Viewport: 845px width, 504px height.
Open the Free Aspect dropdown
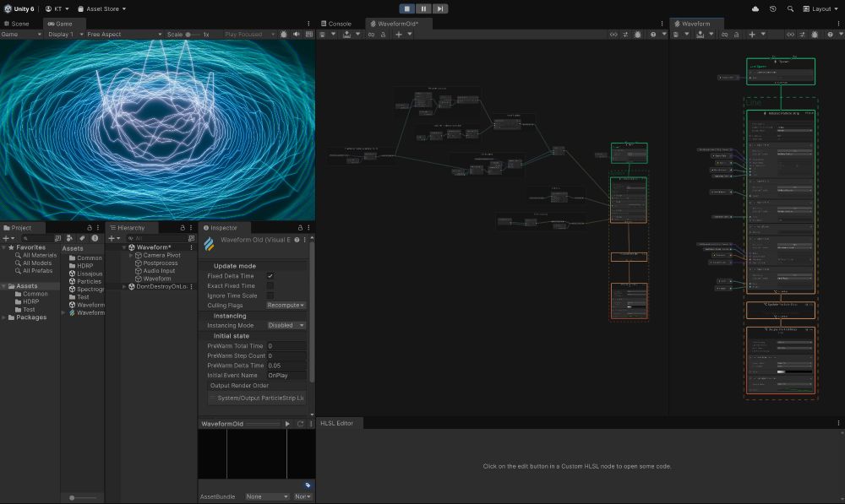(124, 34)
